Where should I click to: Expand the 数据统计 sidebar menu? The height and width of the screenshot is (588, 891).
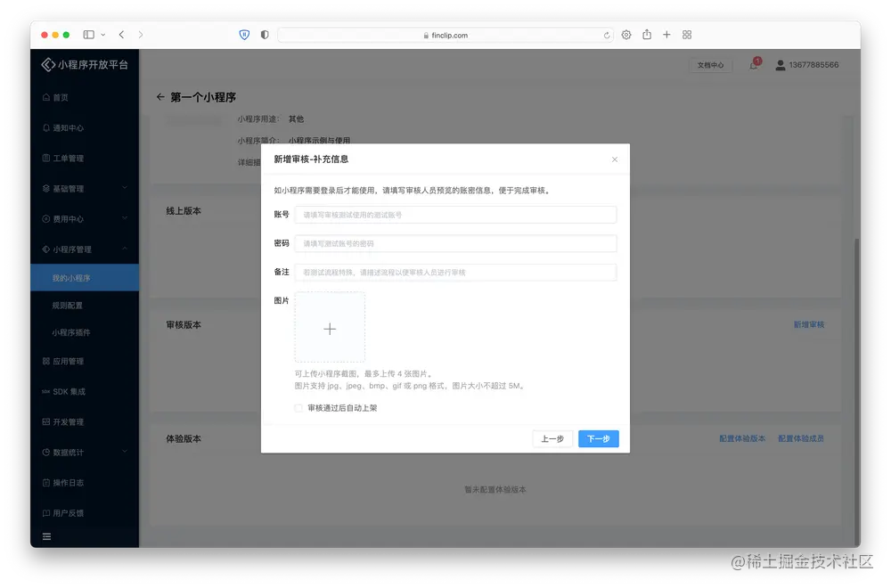(85, 453)
